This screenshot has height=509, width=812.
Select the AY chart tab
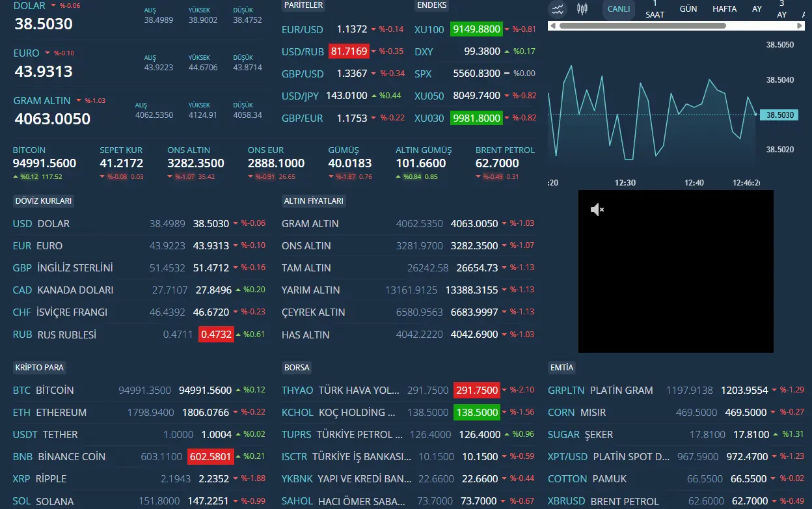[x=757, y=9]
